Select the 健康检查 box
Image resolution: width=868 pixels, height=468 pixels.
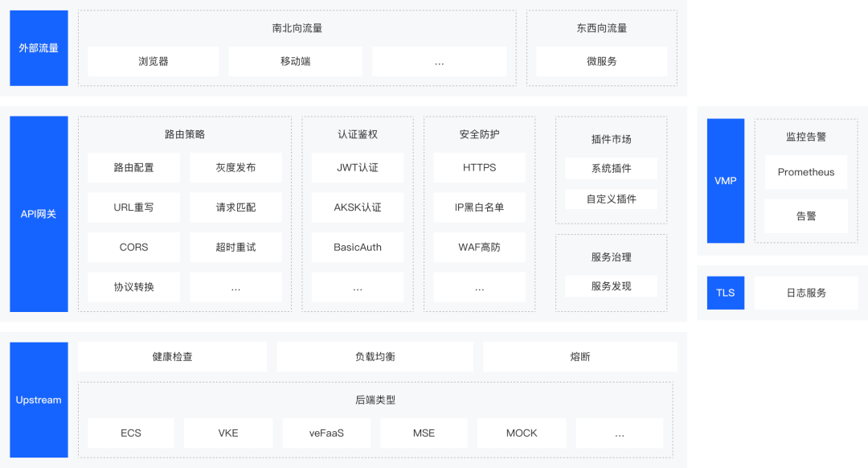[x=173, y=357]
